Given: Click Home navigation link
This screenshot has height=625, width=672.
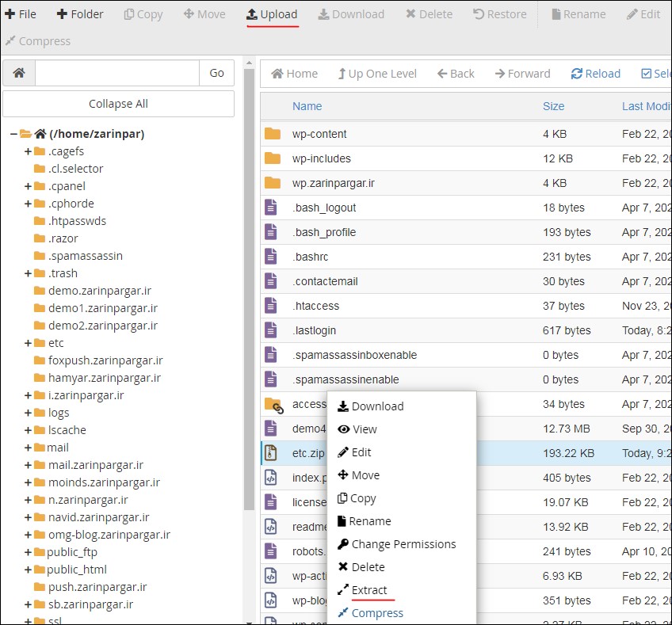Looking at the screenshot, I should click(x=295, y=74).
